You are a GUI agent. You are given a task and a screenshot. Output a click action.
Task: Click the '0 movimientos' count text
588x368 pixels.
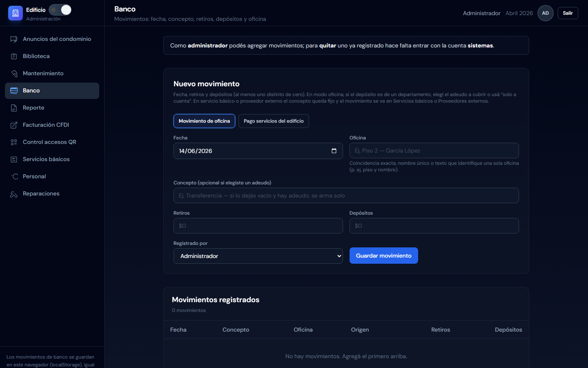[x=189, y=310]
